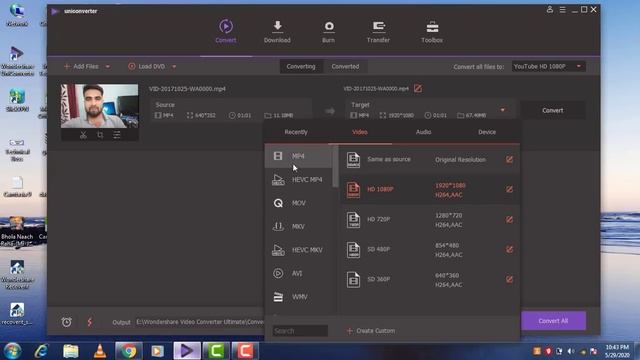Launch Internet Explorer from the taskbar
Image resolution: width=640 pixels, height=360 pixels.
click(x=41, y=351)
